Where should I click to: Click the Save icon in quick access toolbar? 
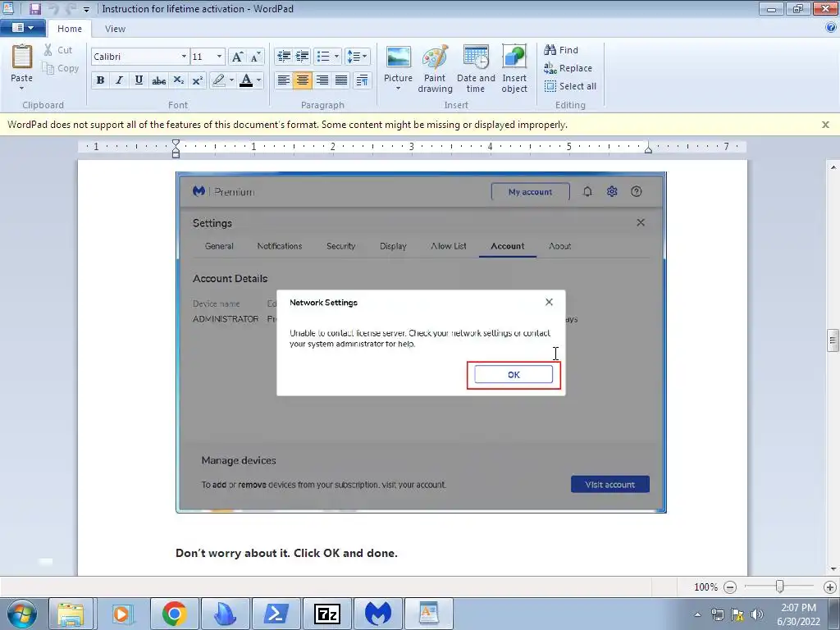(35, 9)
